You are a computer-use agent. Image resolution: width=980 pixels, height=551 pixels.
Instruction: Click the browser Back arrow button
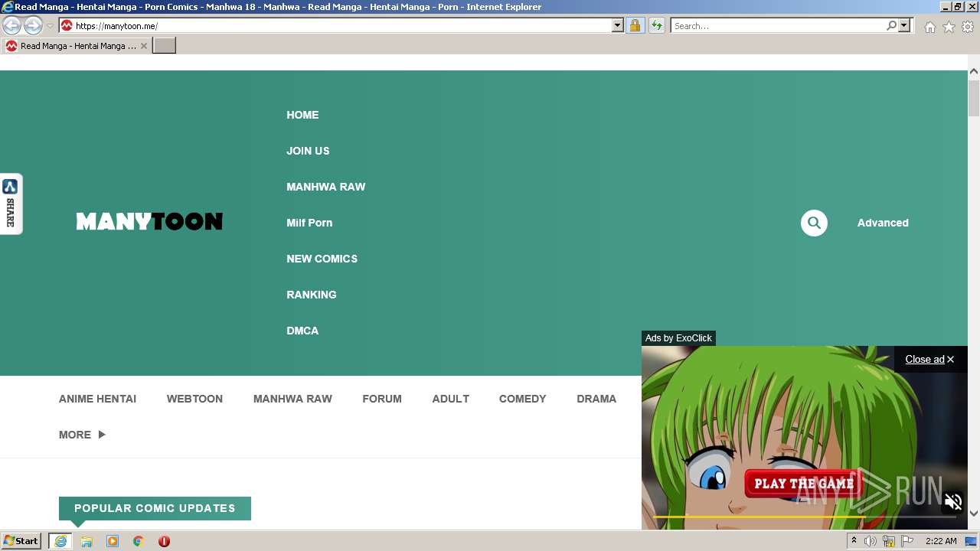coord(11,25)
